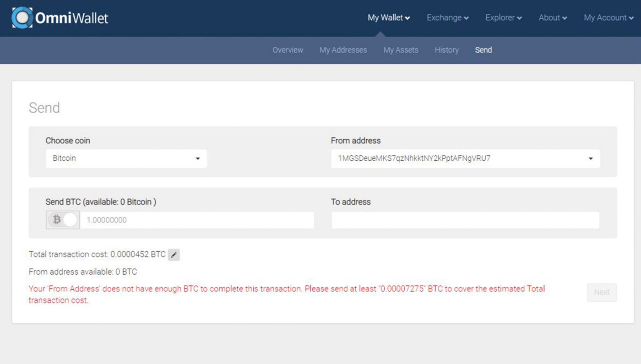View the History tab
The height and width of the screenshot is (364, 641).
tap(447, 50)
